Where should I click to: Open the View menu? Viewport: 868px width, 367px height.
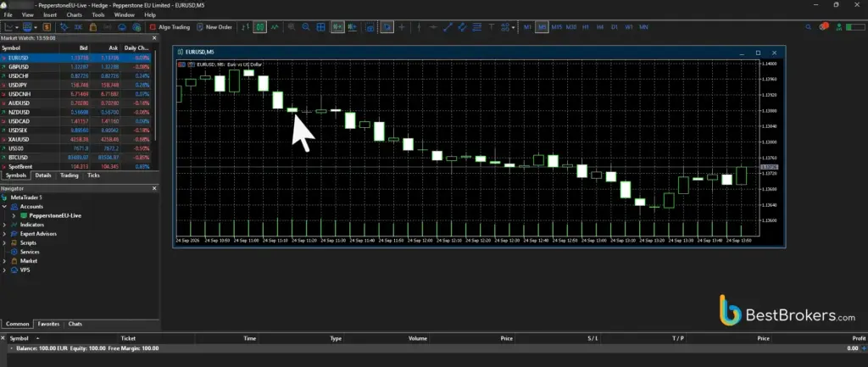[27, 15]
